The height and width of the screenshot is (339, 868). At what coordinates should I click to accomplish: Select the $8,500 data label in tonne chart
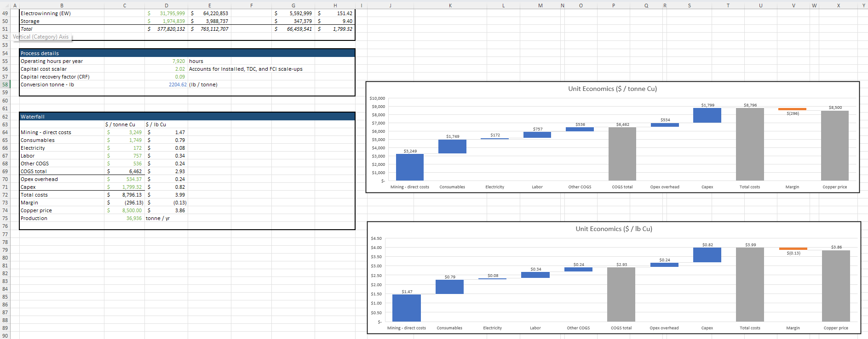pos(835,107)
